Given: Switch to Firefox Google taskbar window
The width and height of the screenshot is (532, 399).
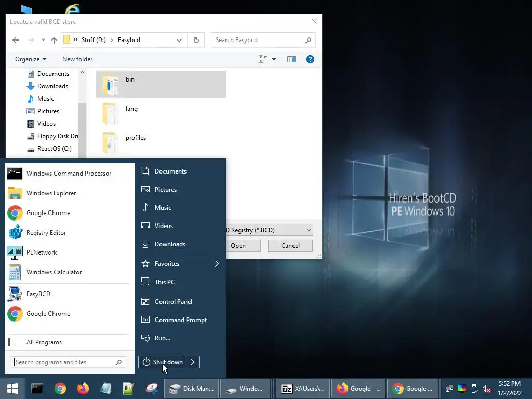Looking at the screenshot, I should point(358,389).
